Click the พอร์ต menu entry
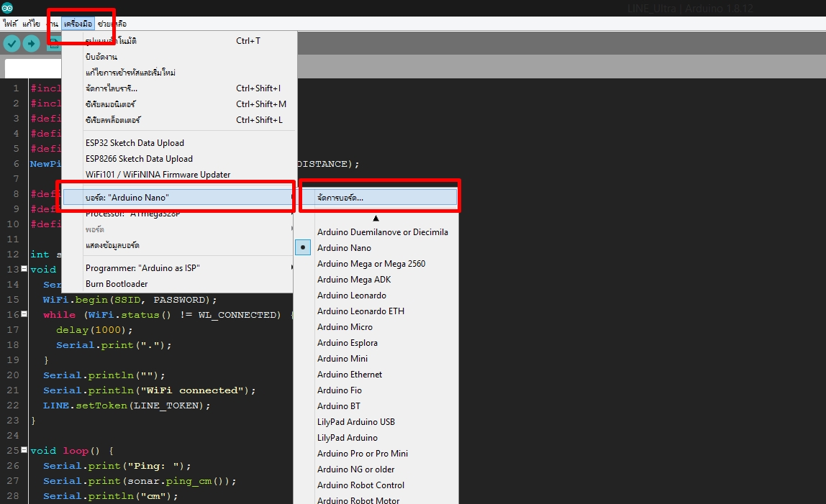826x504 pixels. (178, 229)
